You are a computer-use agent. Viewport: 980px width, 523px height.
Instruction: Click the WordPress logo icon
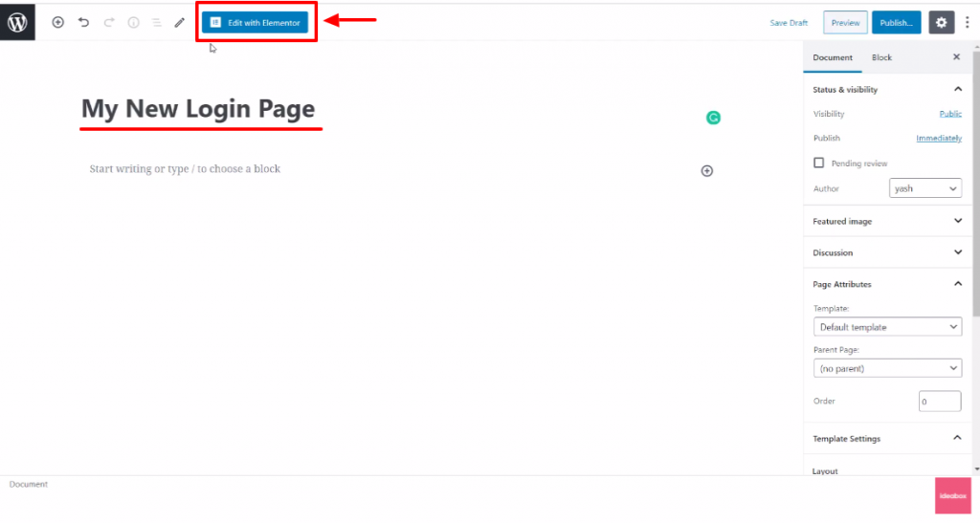[17, 22]
